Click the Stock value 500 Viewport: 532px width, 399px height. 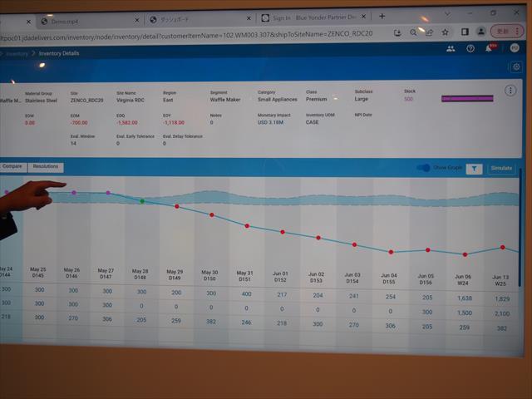408,99
